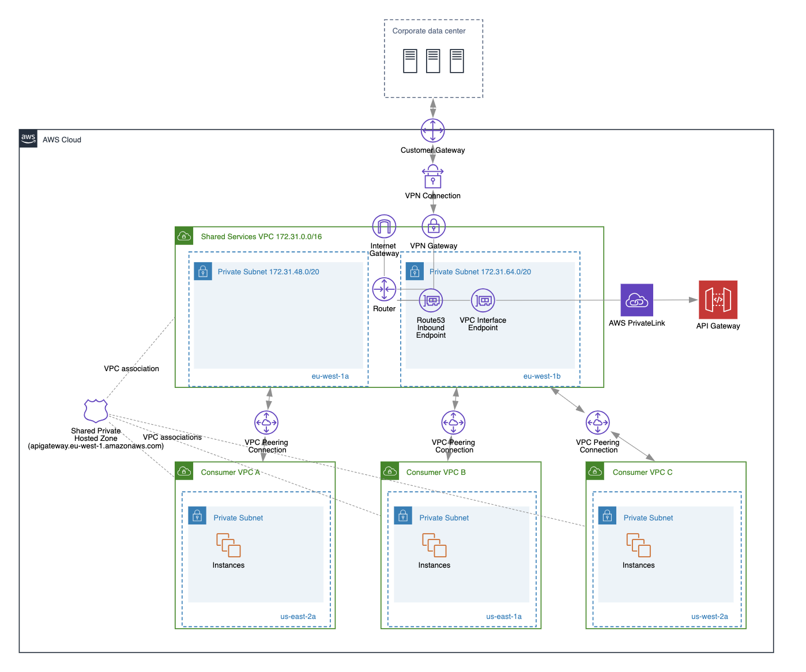This screenshot has height=672, width=806.
Task: Click the 'Instances' label in Consumer VPC A
Action: (x=228, y=565)
